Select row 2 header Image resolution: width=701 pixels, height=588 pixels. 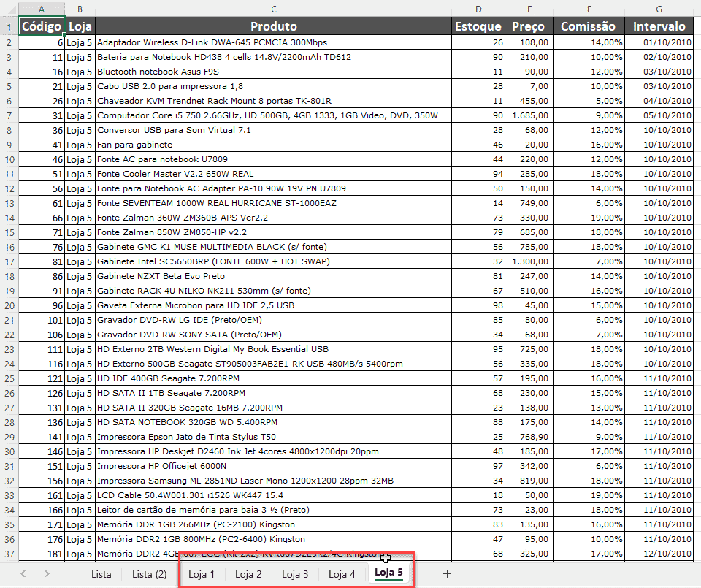click(x=9, y=42)
